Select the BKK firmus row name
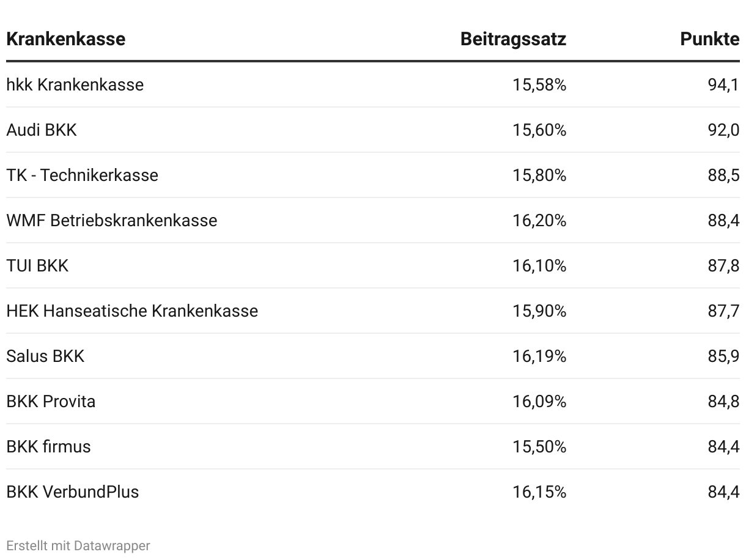The image size is (746, 560). click(x=48, y=446)
